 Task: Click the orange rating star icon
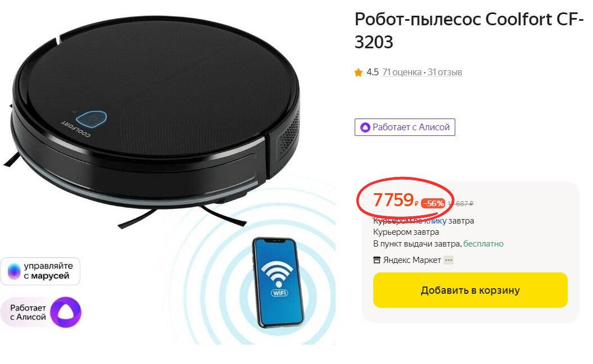pos(358,72)
